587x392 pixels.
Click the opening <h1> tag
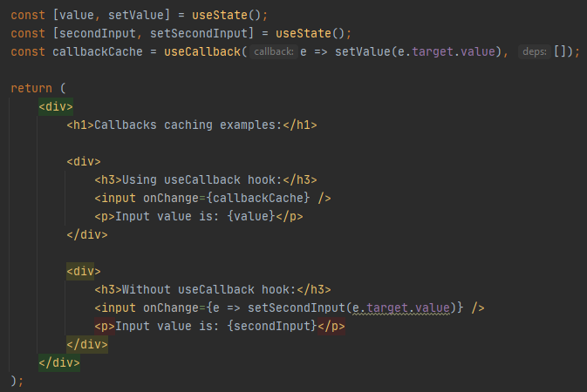(80, 125)
